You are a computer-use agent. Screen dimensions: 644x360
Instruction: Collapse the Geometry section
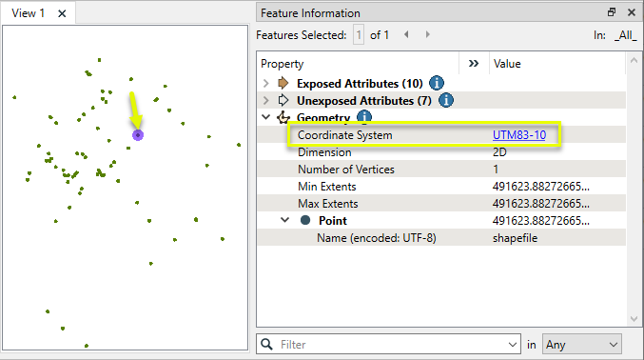(266, 117)
